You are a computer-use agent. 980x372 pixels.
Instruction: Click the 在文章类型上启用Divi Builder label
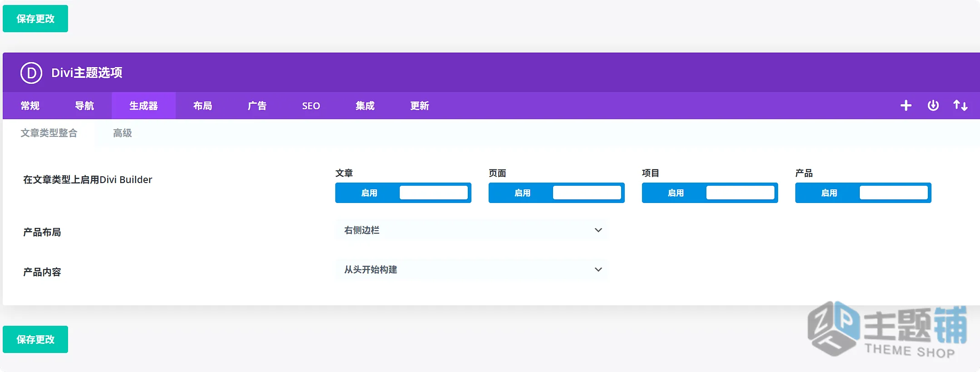88,179
